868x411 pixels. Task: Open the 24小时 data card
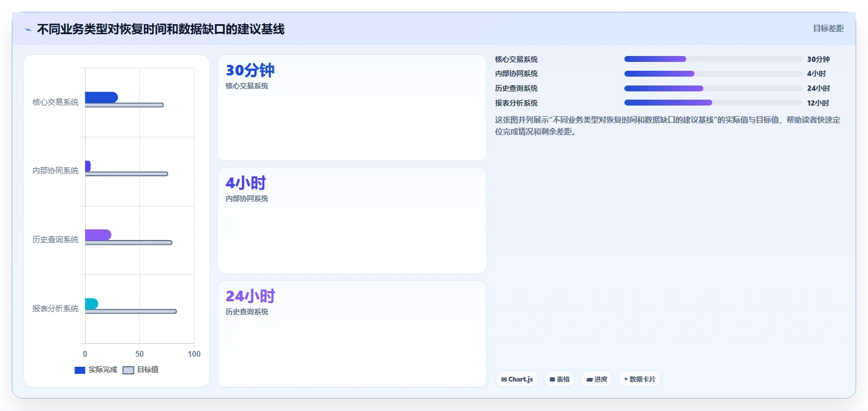click(352, 334)
